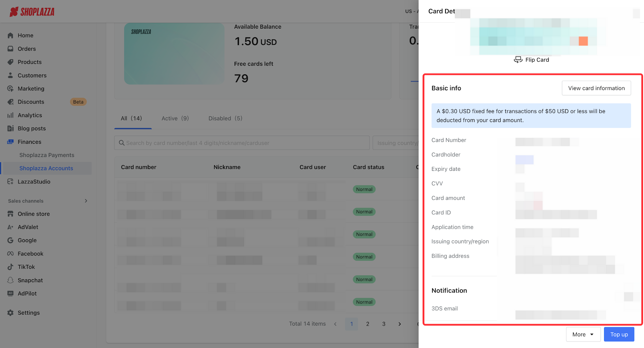Click the Marketing target icon

(10, 88)
